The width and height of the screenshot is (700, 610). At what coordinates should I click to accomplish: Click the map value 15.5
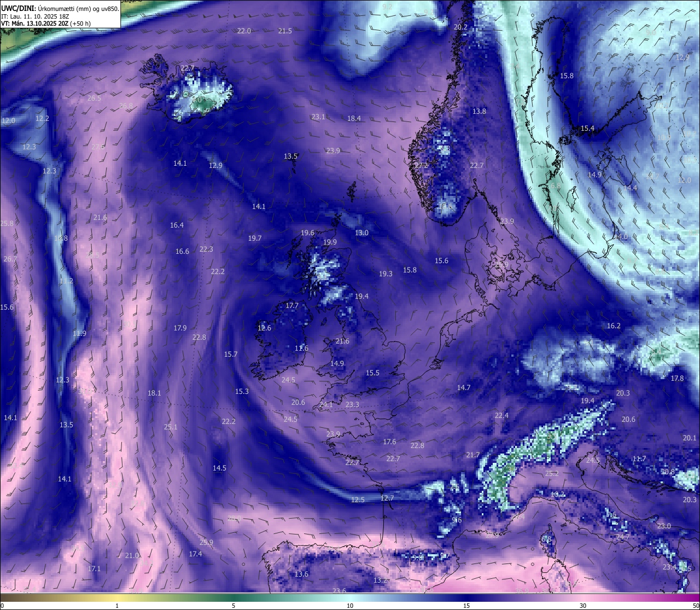pyautogui.click(x=372, y=373)
